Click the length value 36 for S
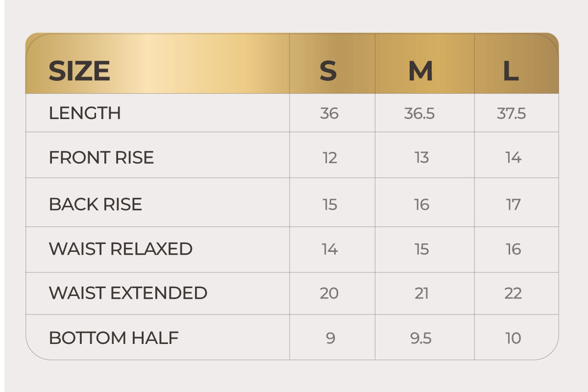Image resolution: width=588 pixels, height=392 pixels. (x=329, y=114)
